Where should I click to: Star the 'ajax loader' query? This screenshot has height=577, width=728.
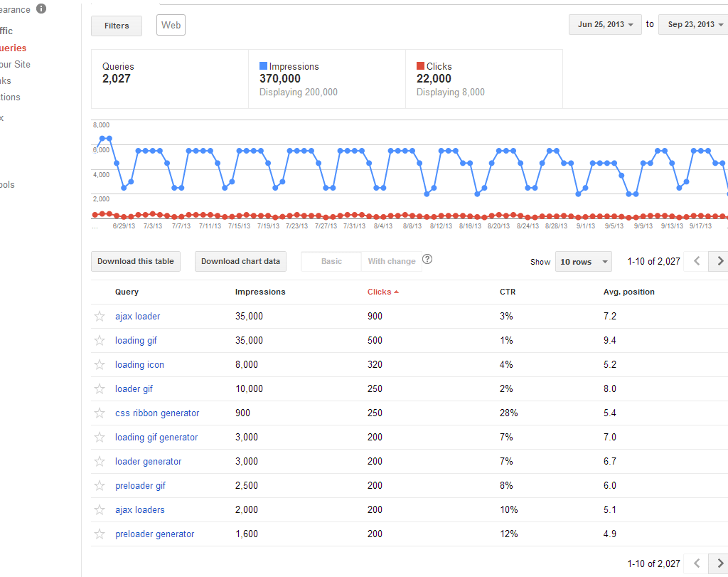[100, 317]
